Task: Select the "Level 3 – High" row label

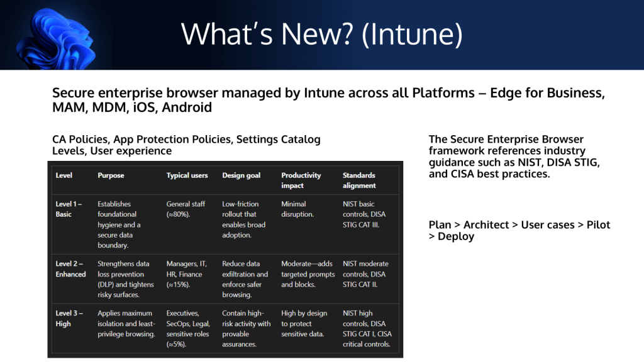Action: [x=68, y=319]
